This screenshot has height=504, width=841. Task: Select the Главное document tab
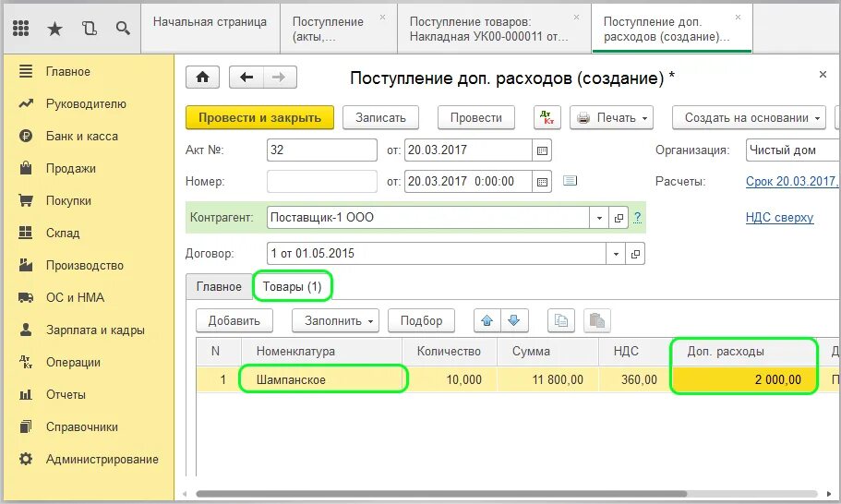(219, 287)
